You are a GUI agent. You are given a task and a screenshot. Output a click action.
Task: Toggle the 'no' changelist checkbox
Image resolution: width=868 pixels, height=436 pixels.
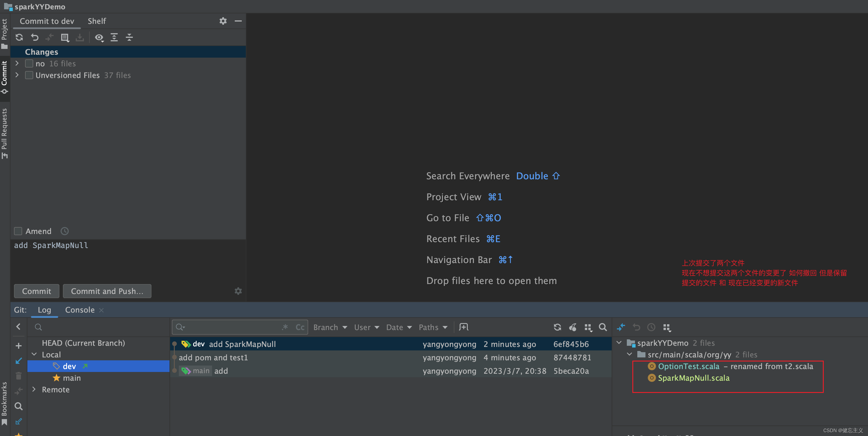(29, 64)
